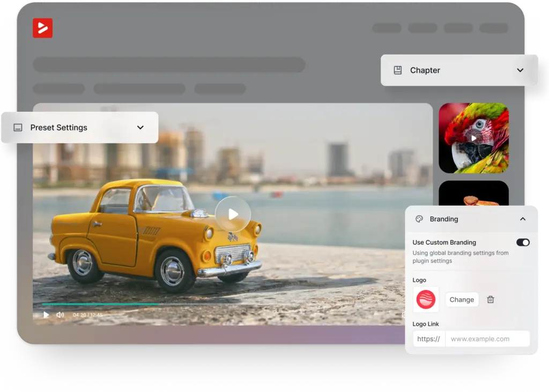Click the www.example.com link field
The image size is (549, 392).
(x=488, y=338)
